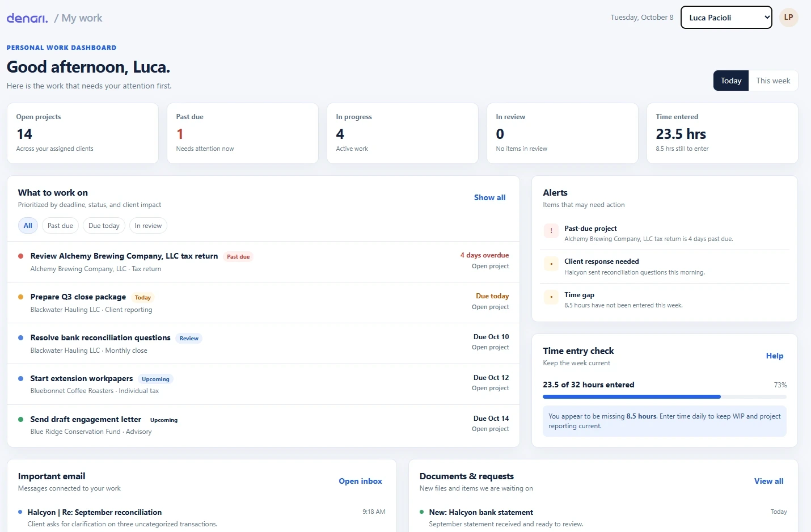Click the Client response needed alert icon
Image resolution: width=811 pixels, height=532 pixels.
click(551, 264)
